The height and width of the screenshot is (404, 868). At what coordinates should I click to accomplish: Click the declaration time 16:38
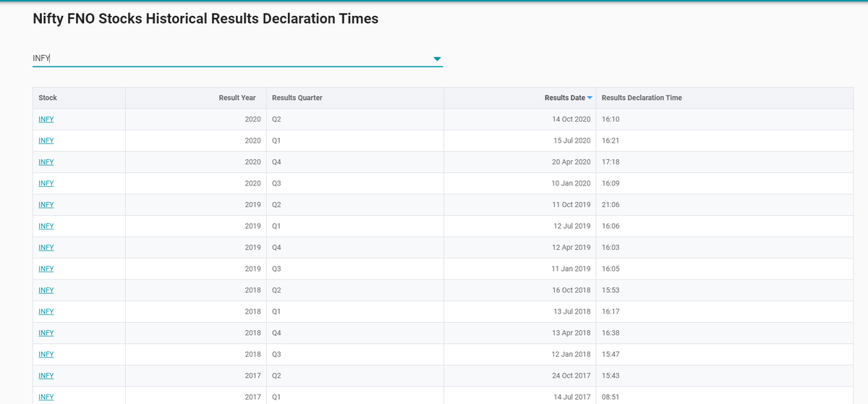coord(610,332)
